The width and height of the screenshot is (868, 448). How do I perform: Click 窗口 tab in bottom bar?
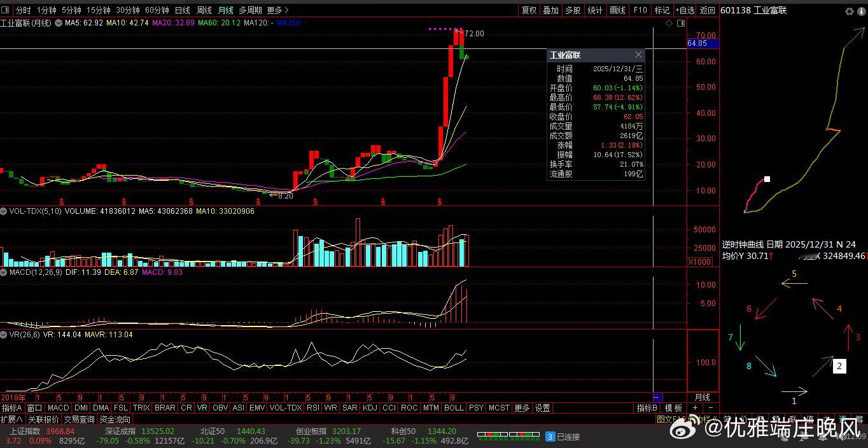(34, 408)
